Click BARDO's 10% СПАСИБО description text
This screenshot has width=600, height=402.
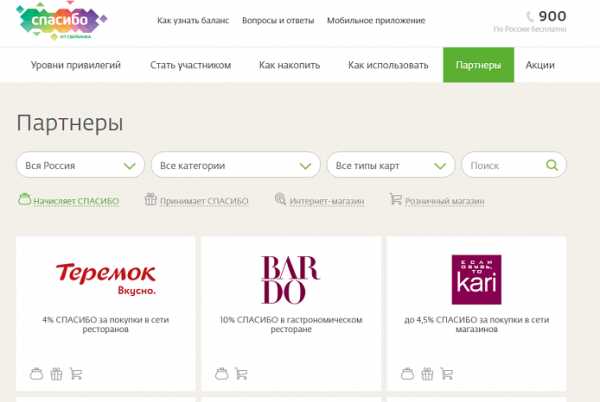pyautogui.click(x=291, y=324)
